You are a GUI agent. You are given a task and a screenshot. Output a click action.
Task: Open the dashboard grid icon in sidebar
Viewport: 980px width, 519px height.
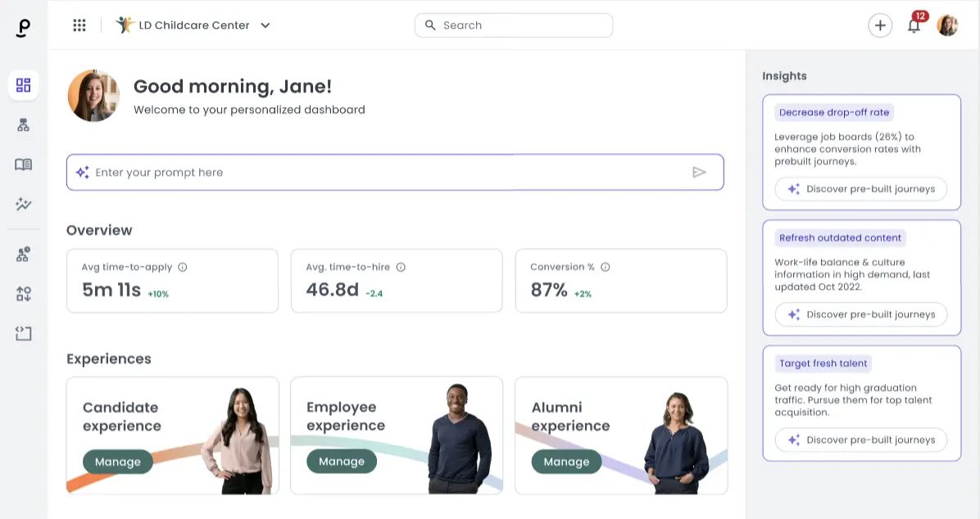[x=24, y=84]
